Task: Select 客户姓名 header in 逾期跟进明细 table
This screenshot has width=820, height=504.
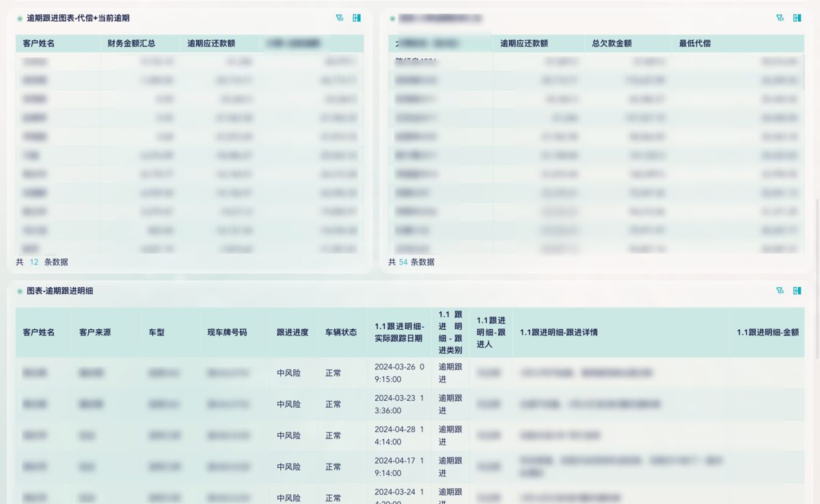Action: tap(39, 333)
